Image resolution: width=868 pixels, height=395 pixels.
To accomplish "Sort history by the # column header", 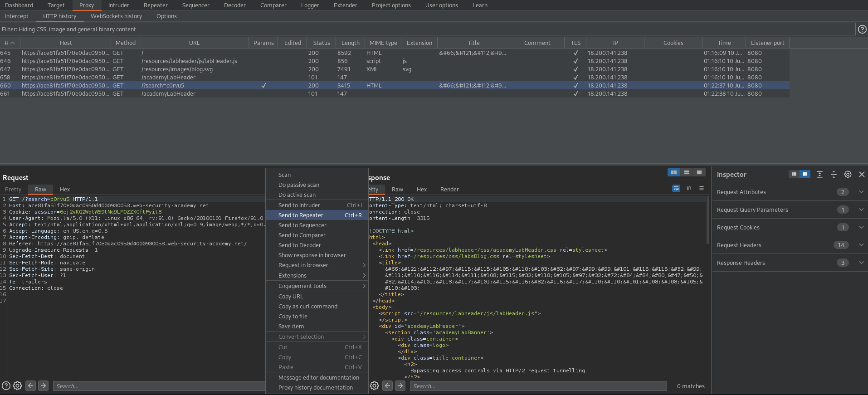I will coord(10,43).
